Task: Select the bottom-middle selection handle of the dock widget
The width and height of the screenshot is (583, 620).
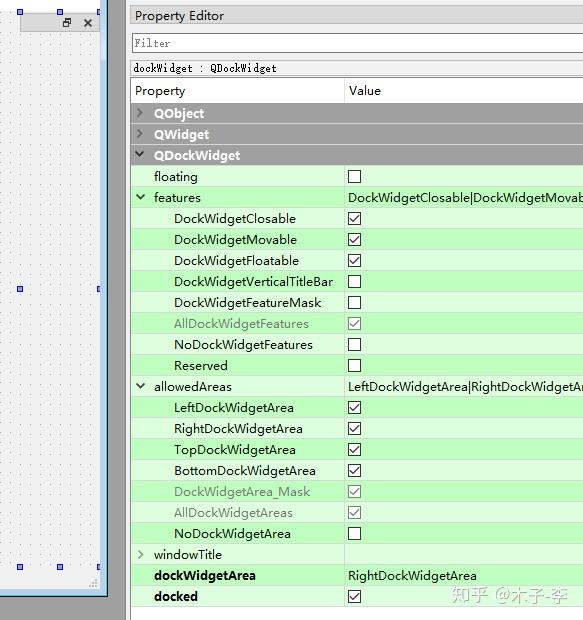Action: [x=60, y=567]
